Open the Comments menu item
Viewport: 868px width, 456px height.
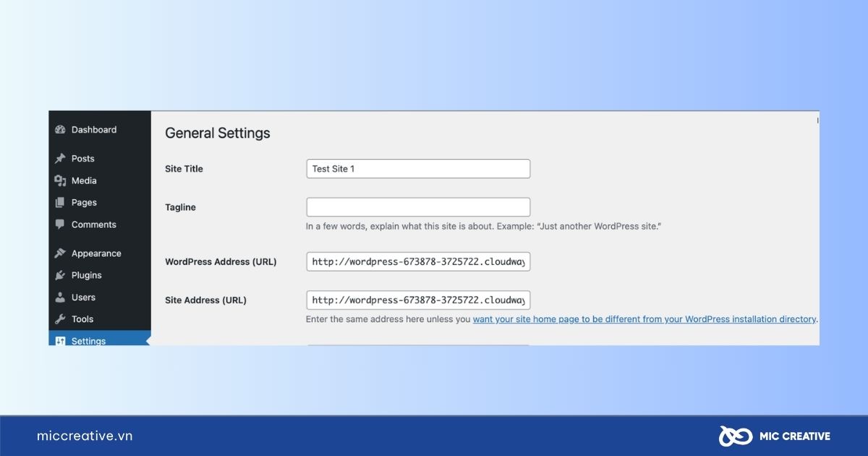click(100, 224)
